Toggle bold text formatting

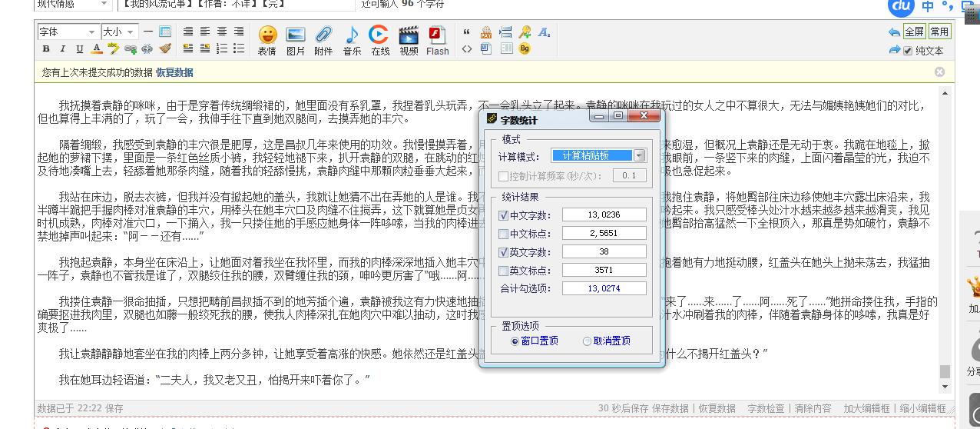(45, 49)
